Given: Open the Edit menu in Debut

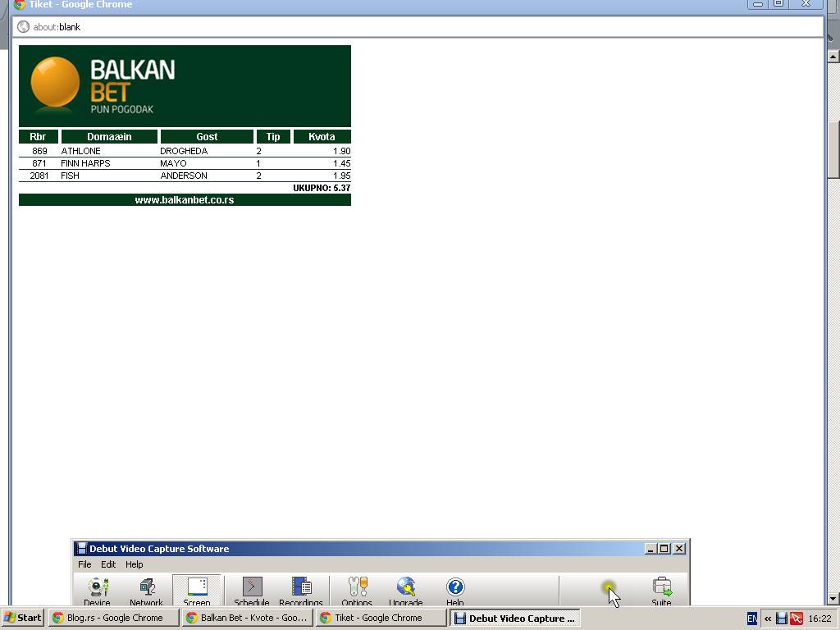Looking at the screenshot, I should [108, 564].
